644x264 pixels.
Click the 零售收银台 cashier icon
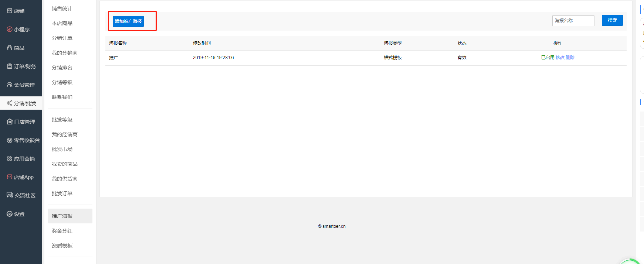pos(10,140)
